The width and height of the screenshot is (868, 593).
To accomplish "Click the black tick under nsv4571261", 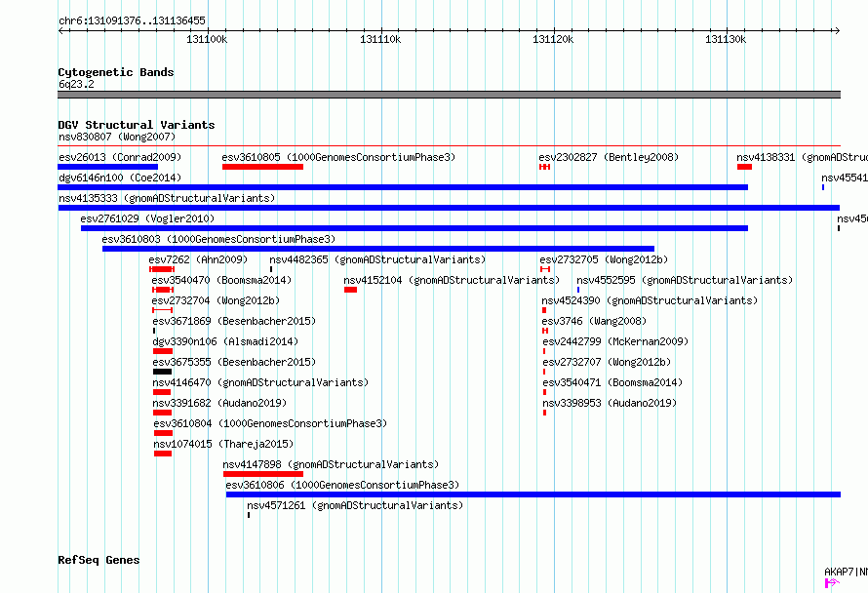I will tap(249, 515).
